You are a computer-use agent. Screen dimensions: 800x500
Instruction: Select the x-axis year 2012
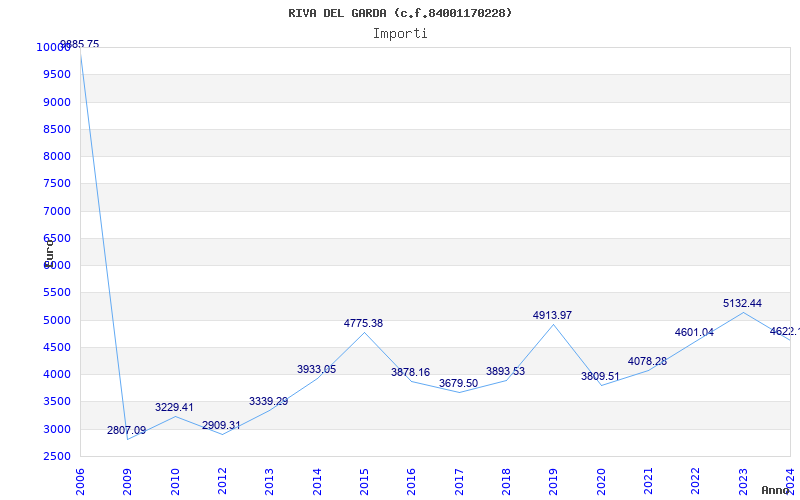[222, 482]
